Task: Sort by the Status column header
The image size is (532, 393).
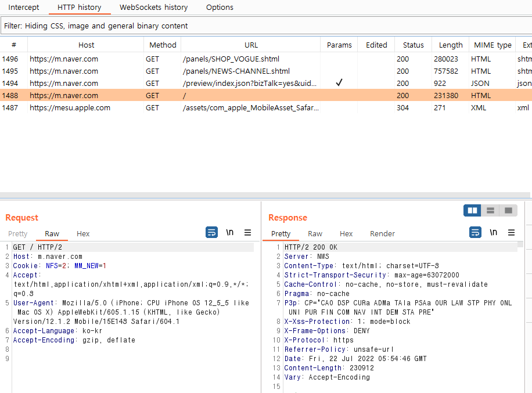Action: coord(414,45)
